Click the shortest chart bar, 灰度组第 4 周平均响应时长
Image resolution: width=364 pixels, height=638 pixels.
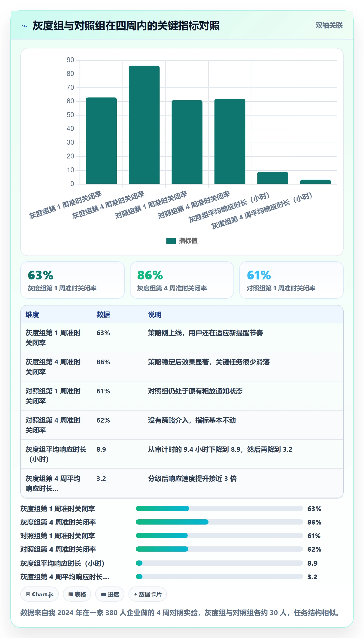[x=315, y=182]
